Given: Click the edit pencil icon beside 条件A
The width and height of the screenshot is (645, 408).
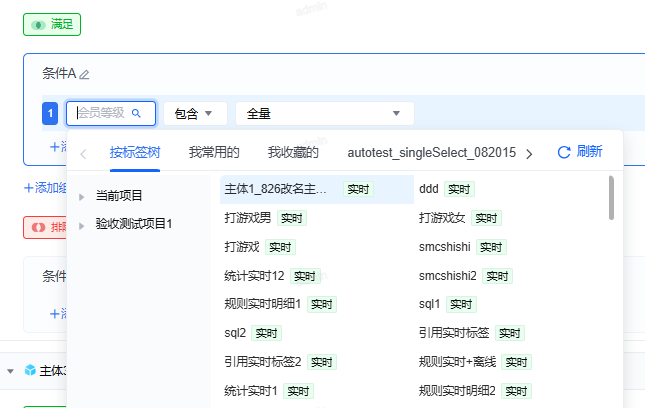Looking at the screenshot, I should tap(84, 74).
